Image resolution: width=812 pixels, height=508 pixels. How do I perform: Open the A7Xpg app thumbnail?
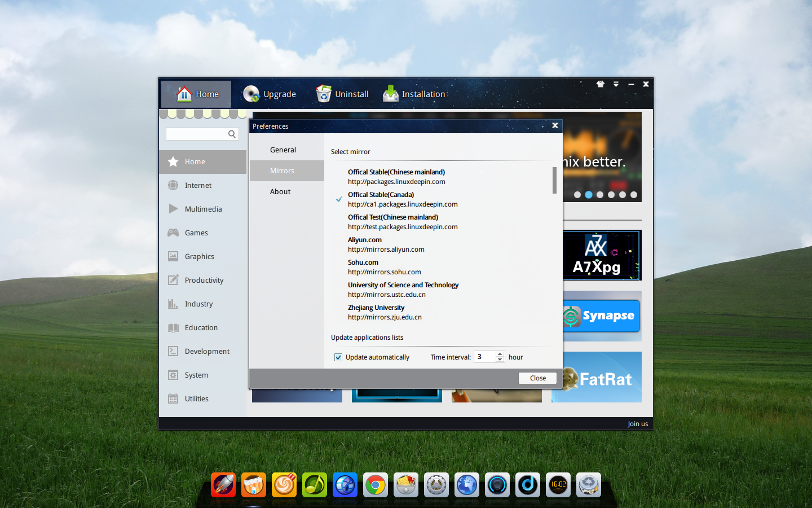pyautogui.click(x=602, y=255)
